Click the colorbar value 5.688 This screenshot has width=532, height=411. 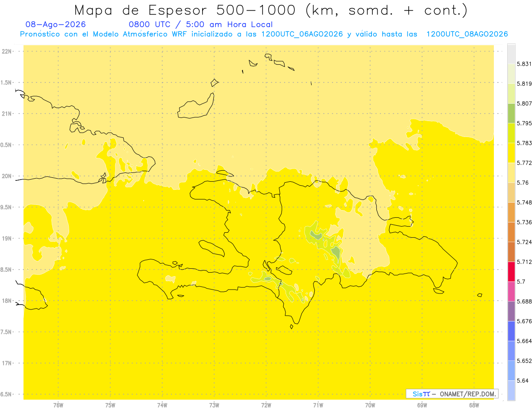coord(524,301)
